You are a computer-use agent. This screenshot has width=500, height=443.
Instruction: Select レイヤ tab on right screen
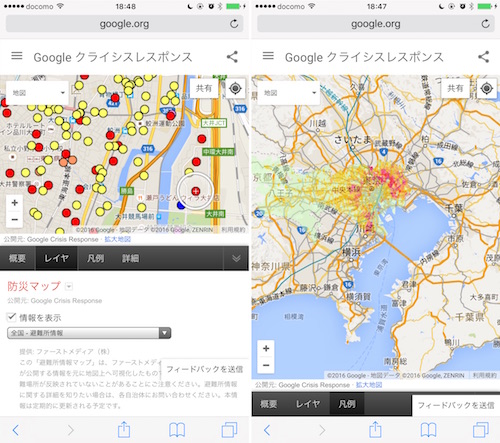pyautogui.click(x=308, y=404)
